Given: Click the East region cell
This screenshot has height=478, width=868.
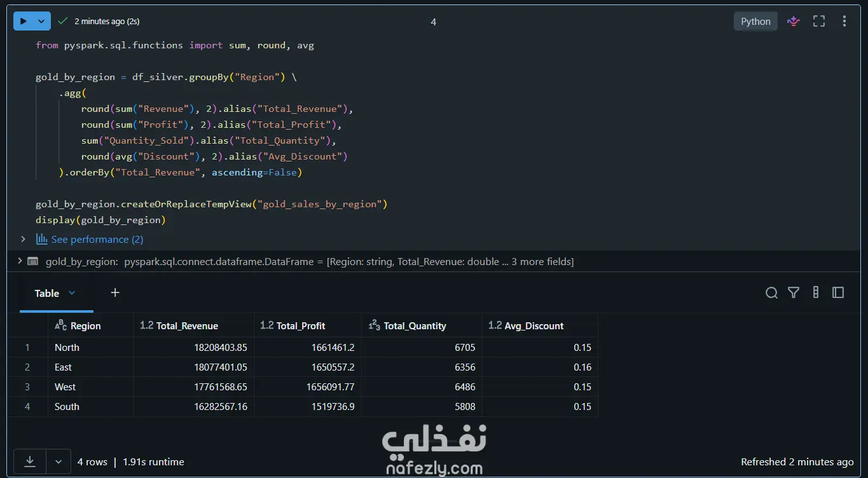Looking at the screenshot, I should (91, 367).
